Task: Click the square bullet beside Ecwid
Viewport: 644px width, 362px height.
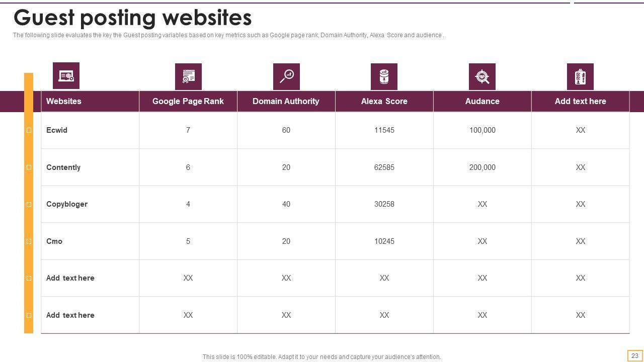Action: click(x=29, y=130)
